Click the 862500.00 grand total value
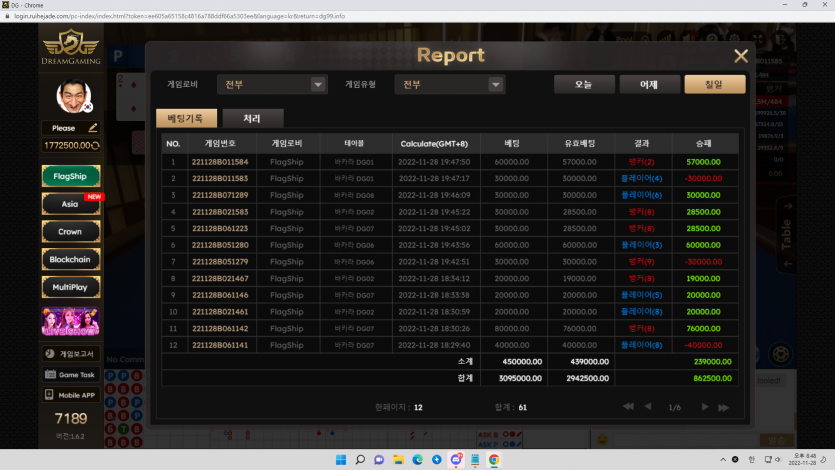This screenshot has height=470, width=835. click(x=712, y=378)
